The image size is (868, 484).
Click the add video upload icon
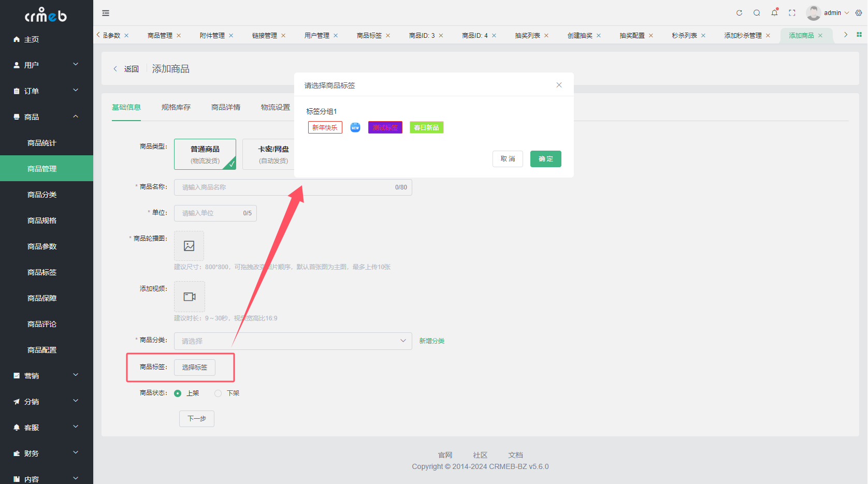[x=190, y=297]
